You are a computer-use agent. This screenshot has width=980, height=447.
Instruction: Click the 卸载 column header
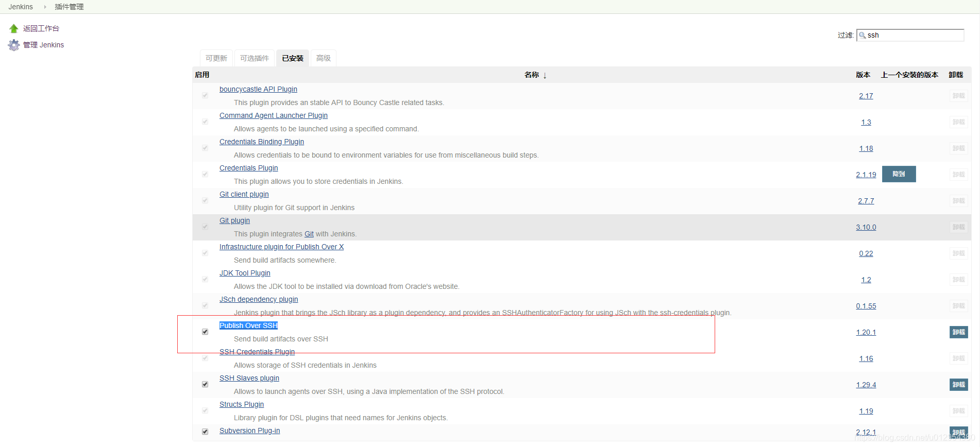click(x=956, y=75)
